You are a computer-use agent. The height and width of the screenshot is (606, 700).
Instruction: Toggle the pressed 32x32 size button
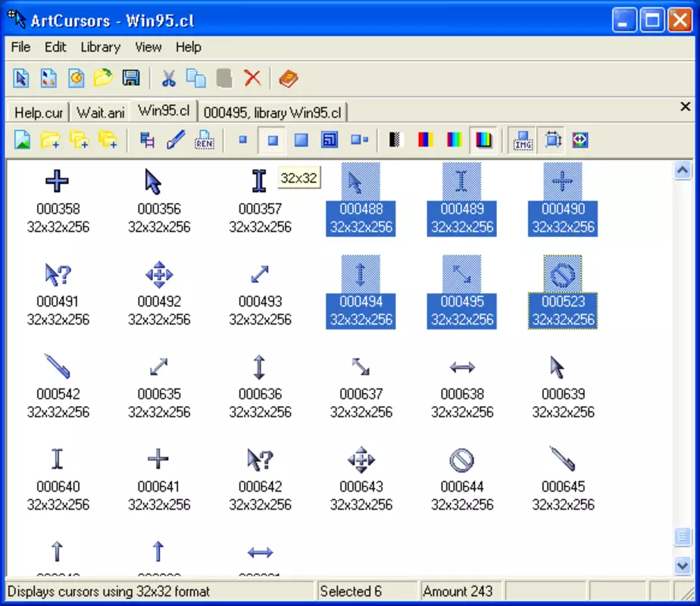point(272,140)
